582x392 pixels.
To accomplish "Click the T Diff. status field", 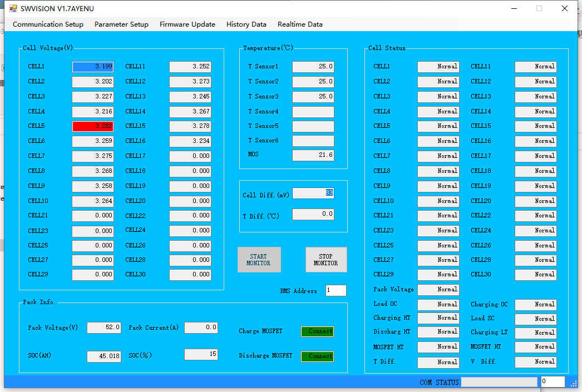I will tap(438, 363).
